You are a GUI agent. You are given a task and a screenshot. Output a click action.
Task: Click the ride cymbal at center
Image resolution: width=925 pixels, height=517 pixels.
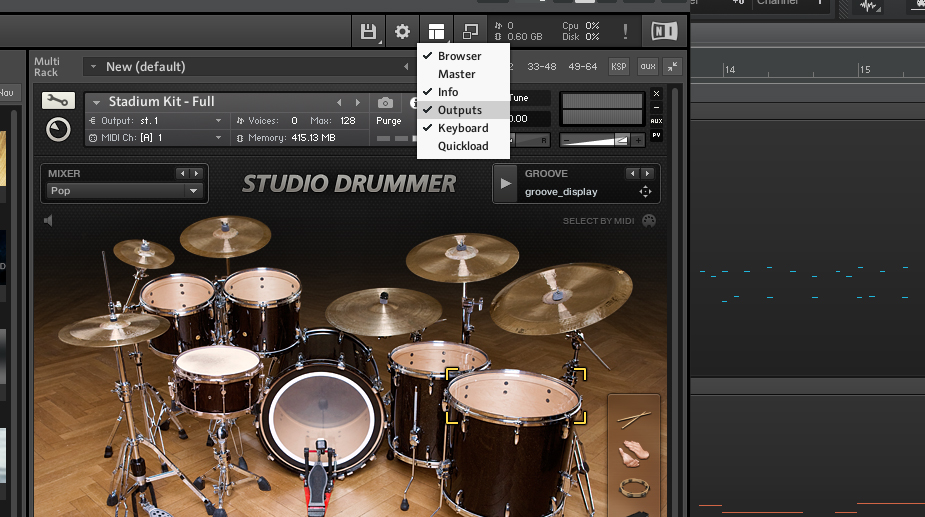coord(383,311)
